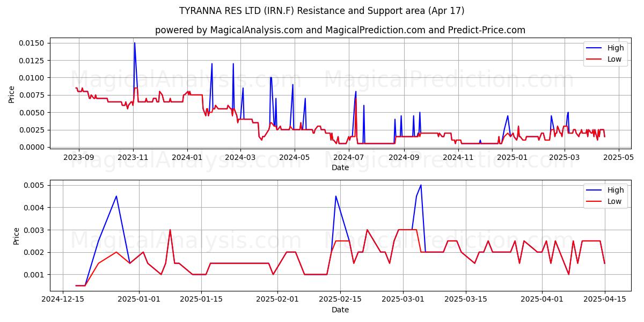Click the 0.0045 peak in mid-February 2025, bottom chart
The image size is (644, 322).
coord(336,196)
